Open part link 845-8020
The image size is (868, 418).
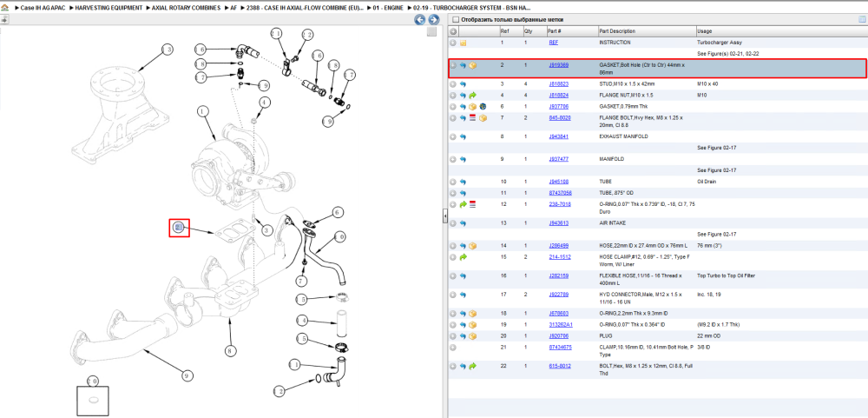(560, 118)
